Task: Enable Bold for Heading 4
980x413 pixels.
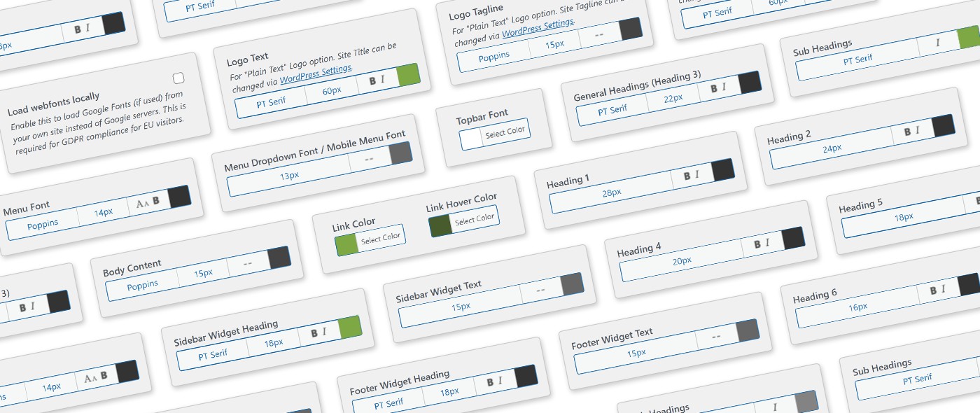Action: [x=756, y=245]
